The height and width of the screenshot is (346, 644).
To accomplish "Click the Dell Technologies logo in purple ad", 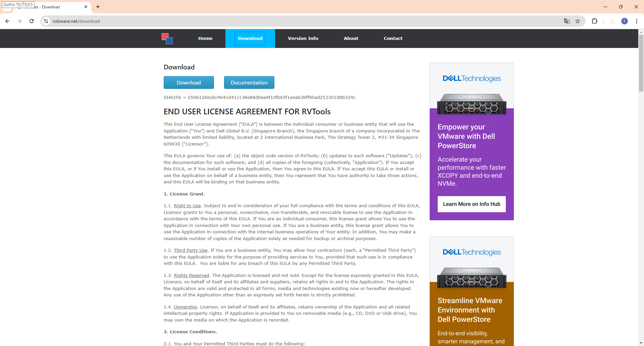I will pos(472,78).
